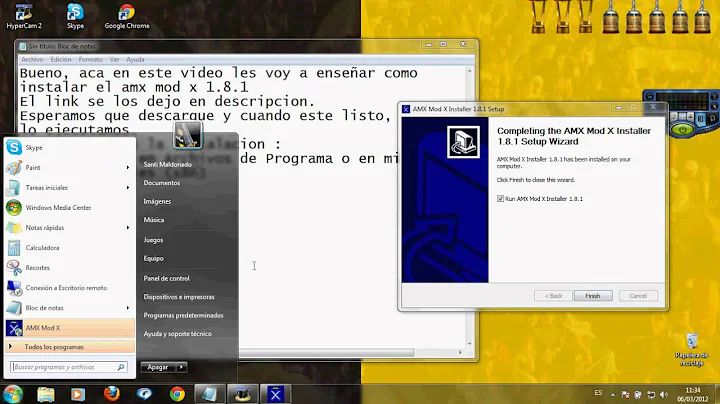720x404 pixels.
Task: Open Imágenes from Start menu
Action: click(x=157, y=201)
